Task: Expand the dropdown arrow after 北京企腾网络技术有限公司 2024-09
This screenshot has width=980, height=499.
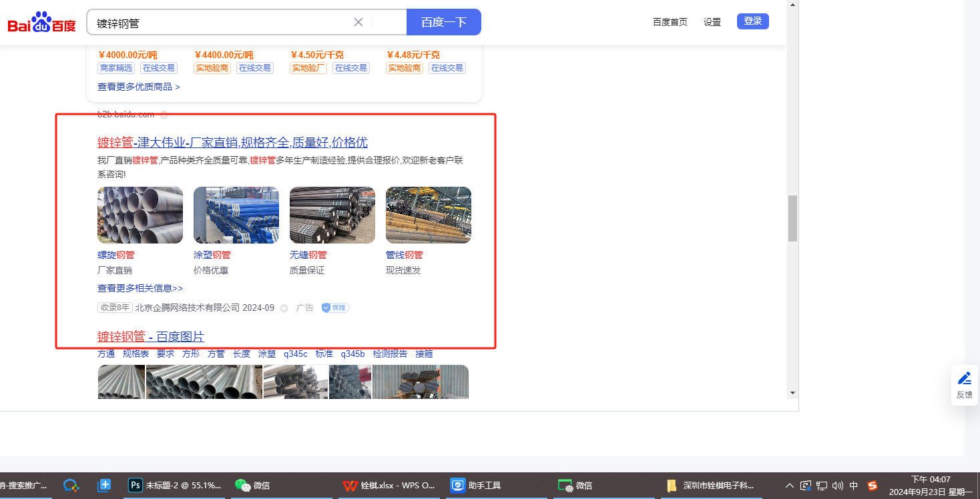Action: [284, 308]
